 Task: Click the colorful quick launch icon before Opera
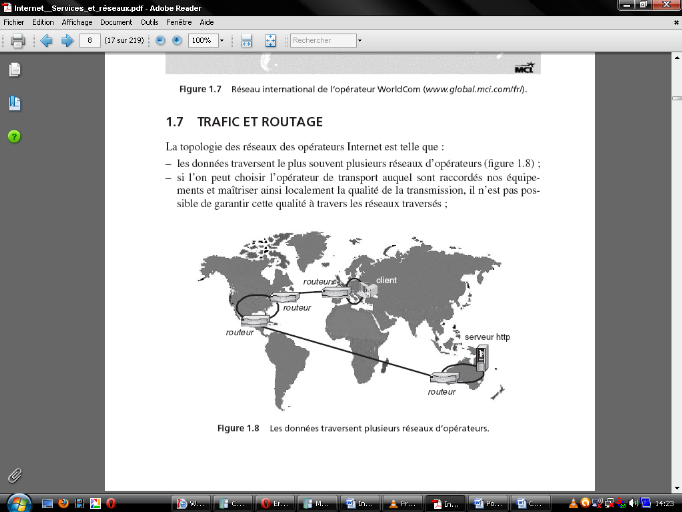pos(95,504)
